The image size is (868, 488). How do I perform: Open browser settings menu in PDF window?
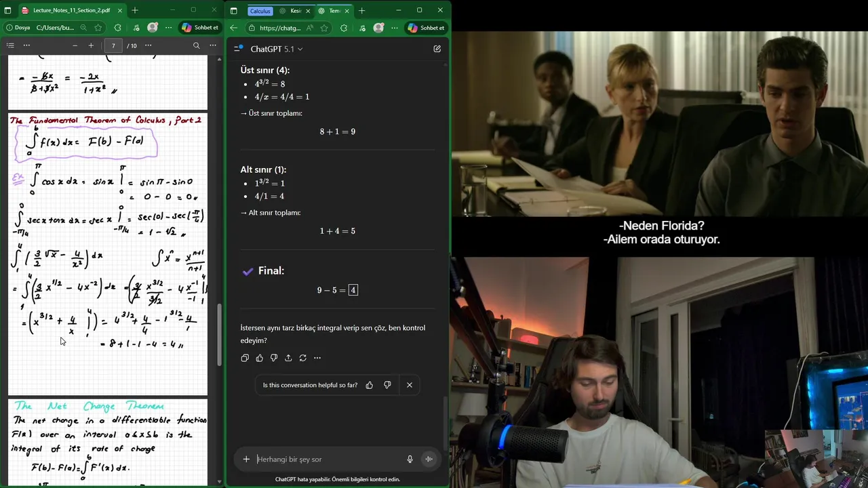(x=167, y=28)
